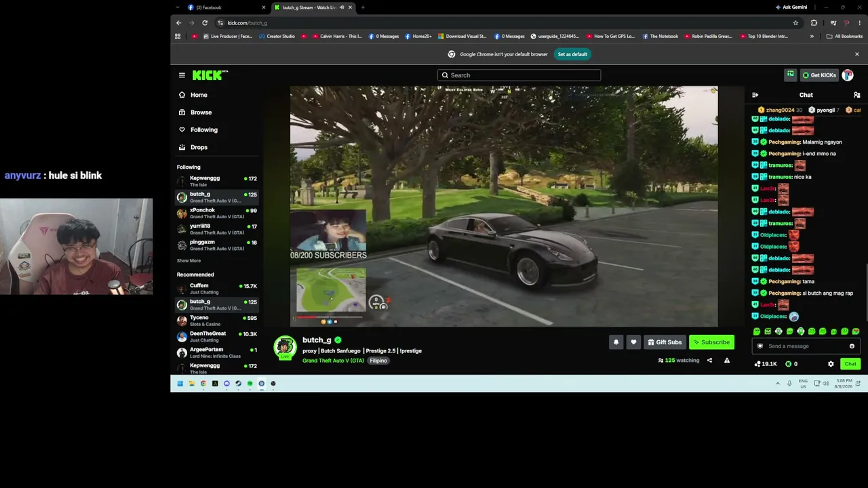Click the Send a message chat field
Image resolution: width=868 pixels, height=488 pixels.
806,346
